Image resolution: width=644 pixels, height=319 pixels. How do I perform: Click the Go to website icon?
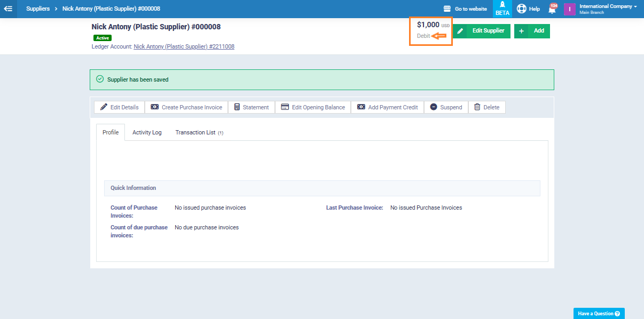coord(447,9)
